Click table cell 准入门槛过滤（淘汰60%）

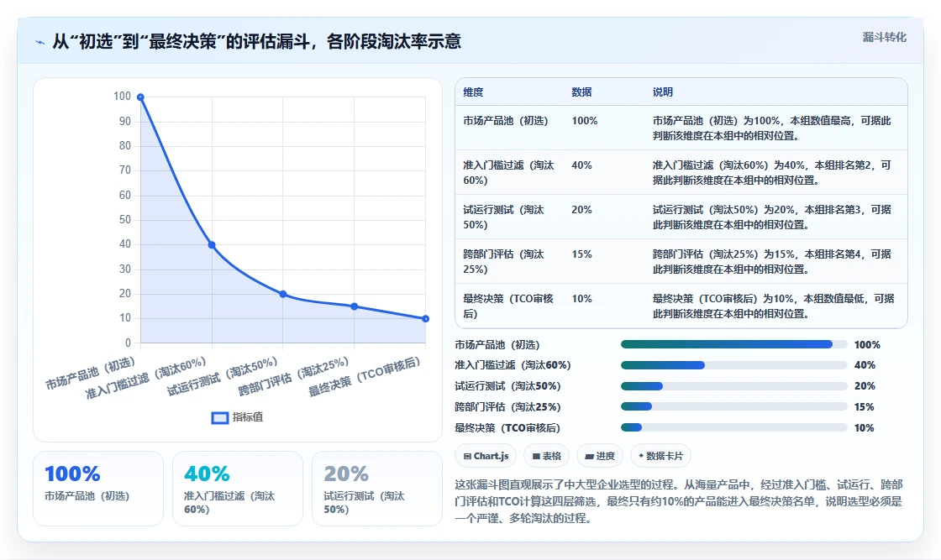coord(508,173)
